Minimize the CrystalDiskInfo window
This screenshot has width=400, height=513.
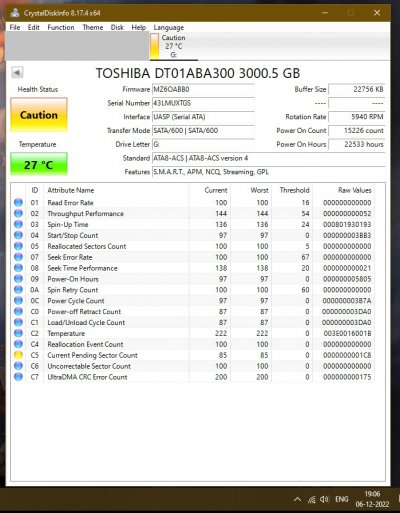(325, 13)
